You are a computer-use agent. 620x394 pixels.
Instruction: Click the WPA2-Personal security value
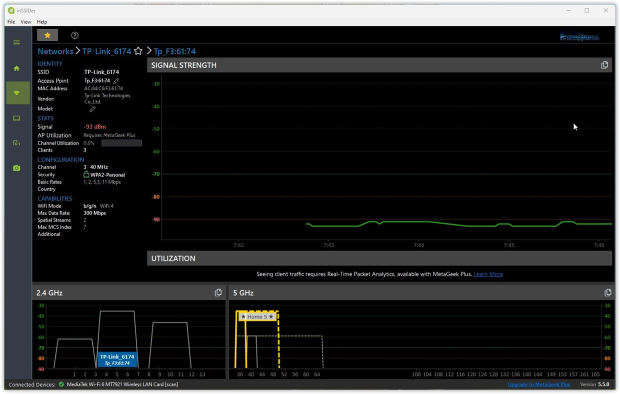pos(108,175)
